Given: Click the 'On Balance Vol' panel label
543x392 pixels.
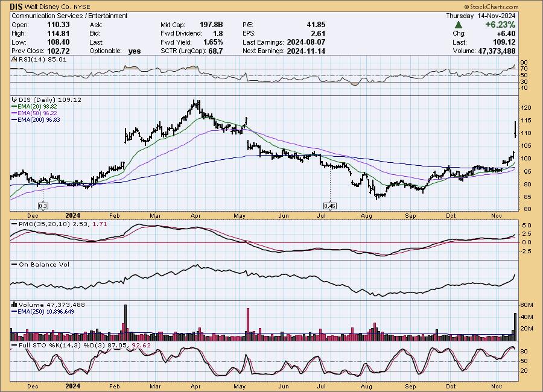Looking at the screenshot, I should click(x=44, y=265).
